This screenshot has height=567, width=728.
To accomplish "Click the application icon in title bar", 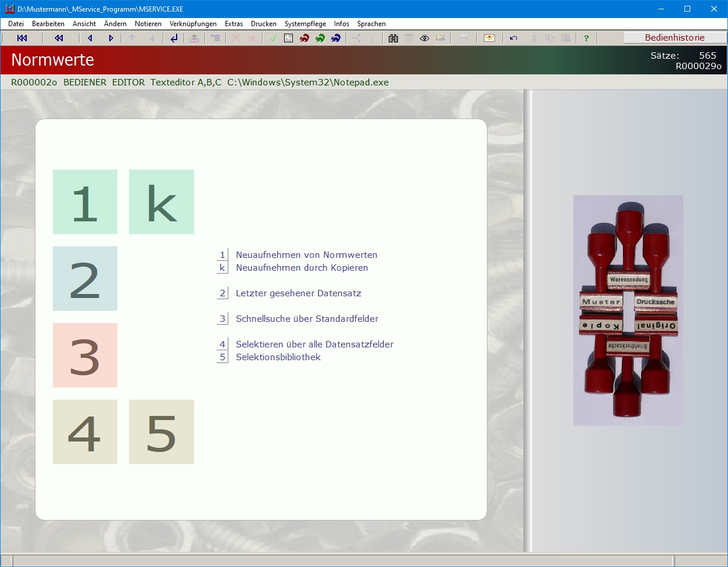I will (x=9, y=9).
